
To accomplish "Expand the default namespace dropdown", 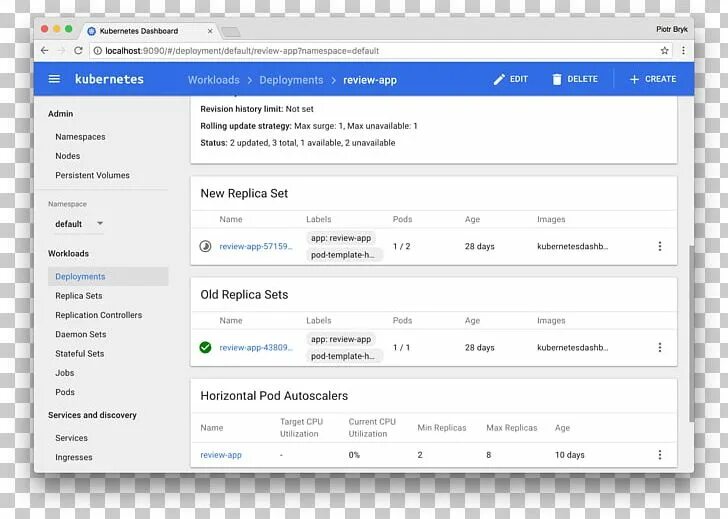I will click(78, 224).
